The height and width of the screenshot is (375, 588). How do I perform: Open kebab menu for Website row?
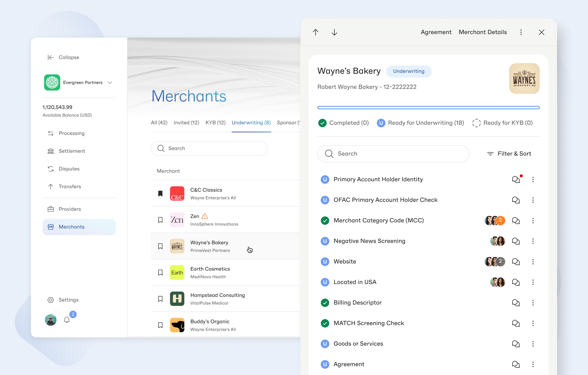(x=533, y=261)
